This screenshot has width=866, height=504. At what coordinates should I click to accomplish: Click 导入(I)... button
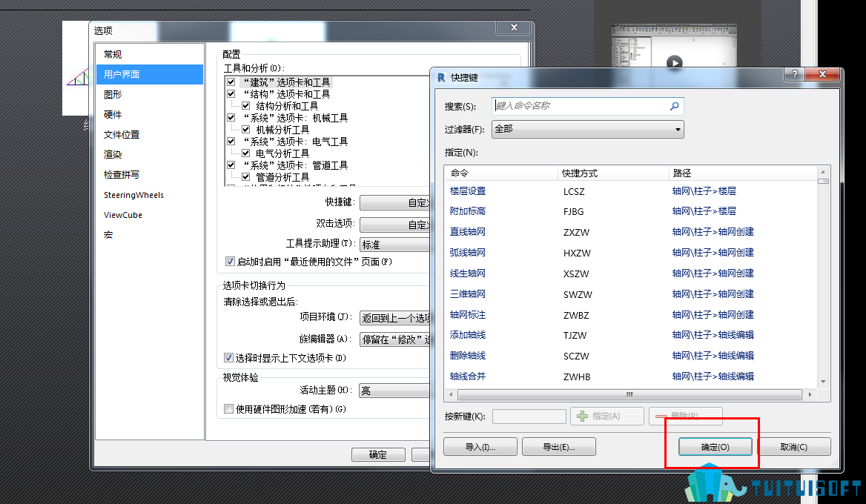pos(480,447)
